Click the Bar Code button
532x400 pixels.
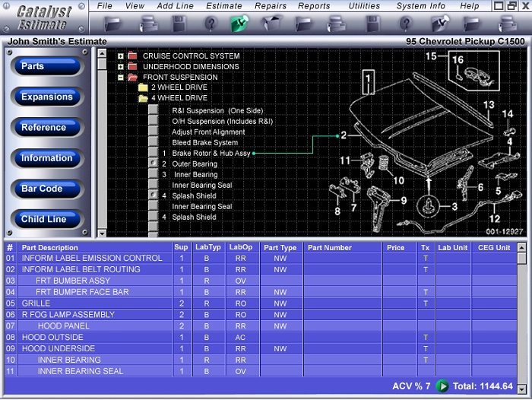tap(47, 189)
